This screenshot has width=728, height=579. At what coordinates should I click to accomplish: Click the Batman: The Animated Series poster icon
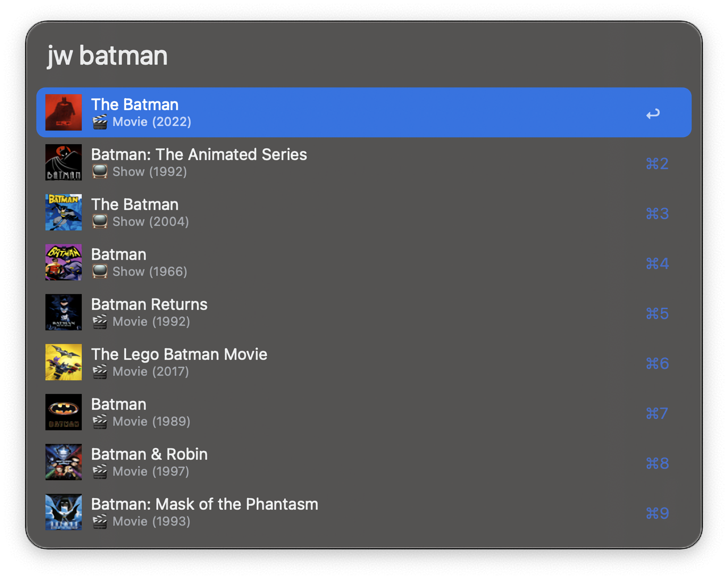click(64, 162)
